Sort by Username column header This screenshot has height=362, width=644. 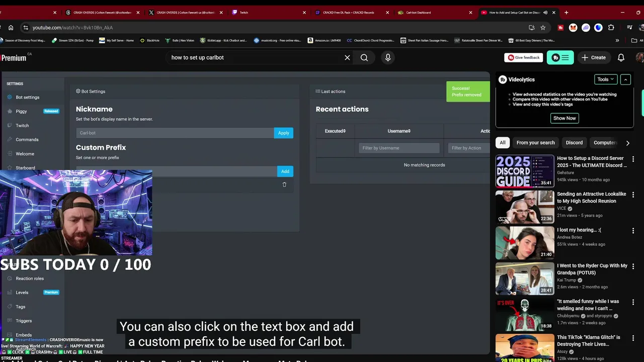coord(399,131)
